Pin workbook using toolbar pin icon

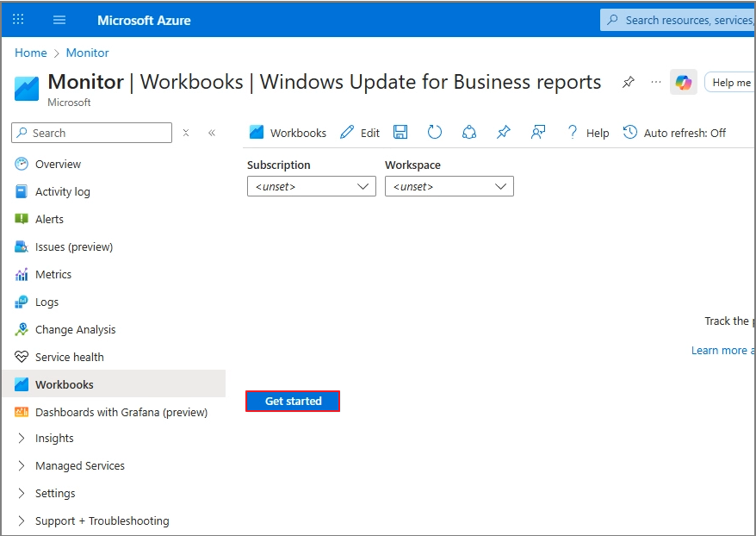coord(504,132)
